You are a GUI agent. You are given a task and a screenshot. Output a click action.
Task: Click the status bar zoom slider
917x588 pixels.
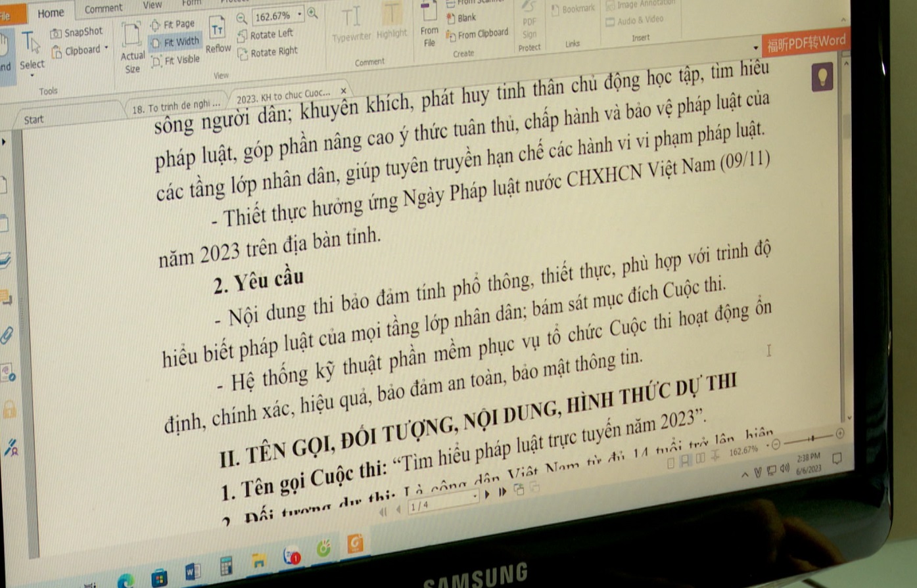pyautogui.click(x=808, y=440)
